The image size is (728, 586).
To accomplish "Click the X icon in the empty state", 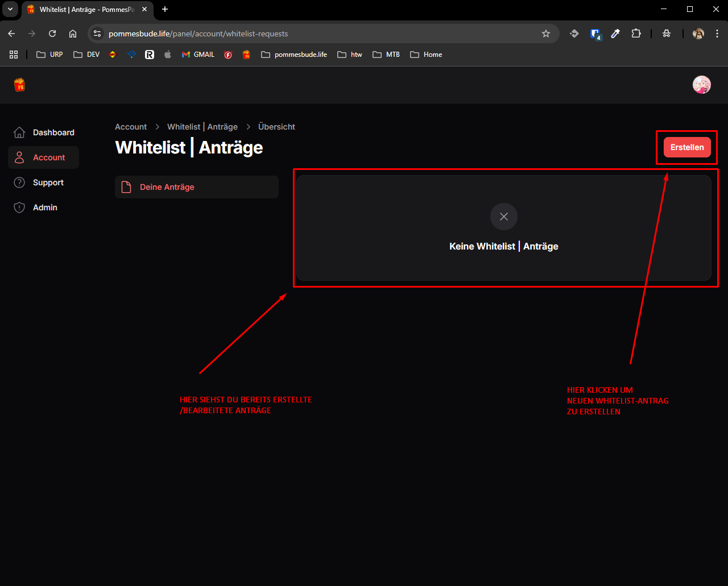I will [x=504, y=217].
